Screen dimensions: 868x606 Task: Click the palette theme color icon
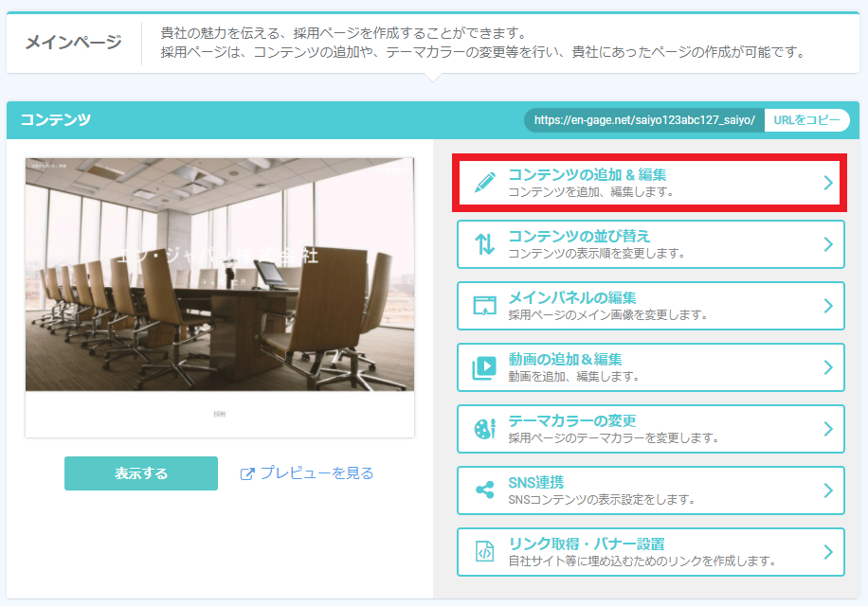point(485,429)
